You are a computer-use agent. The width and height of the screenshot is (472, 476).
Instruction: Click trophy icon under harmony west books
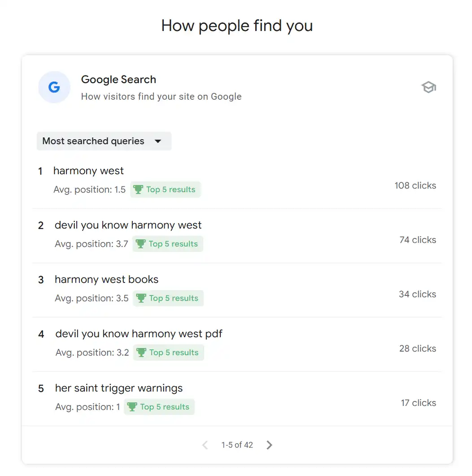click(x=141, y=298)
